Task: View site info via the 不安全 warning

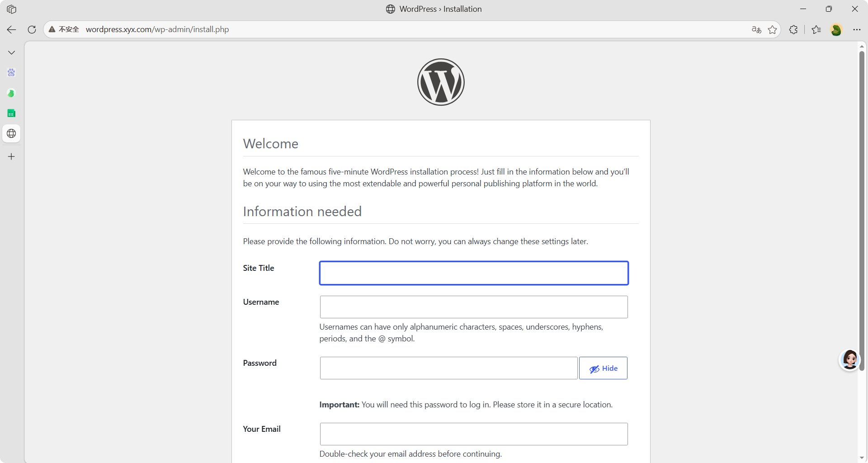Action: [x=64, y=29]
